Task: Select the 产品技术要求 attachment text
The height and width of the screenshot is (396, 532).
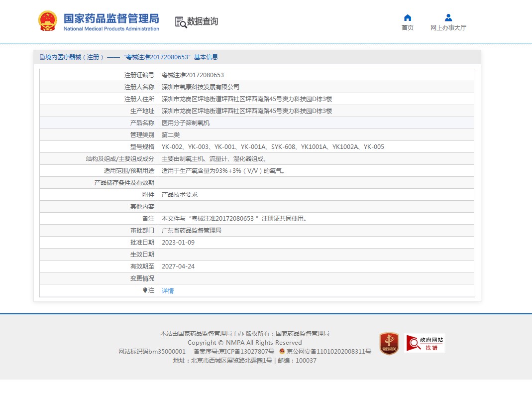Action: pyautogui.click(x=180, y=195)
